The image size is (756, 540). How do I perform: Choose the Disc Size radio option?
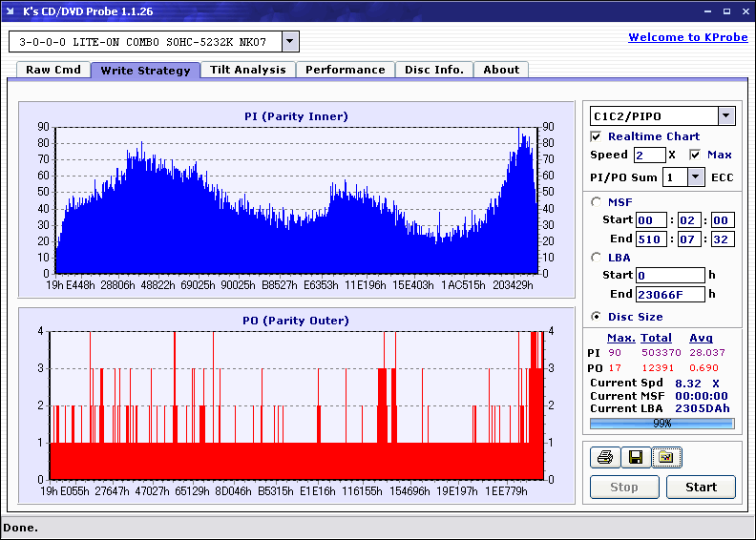[597, 317]
